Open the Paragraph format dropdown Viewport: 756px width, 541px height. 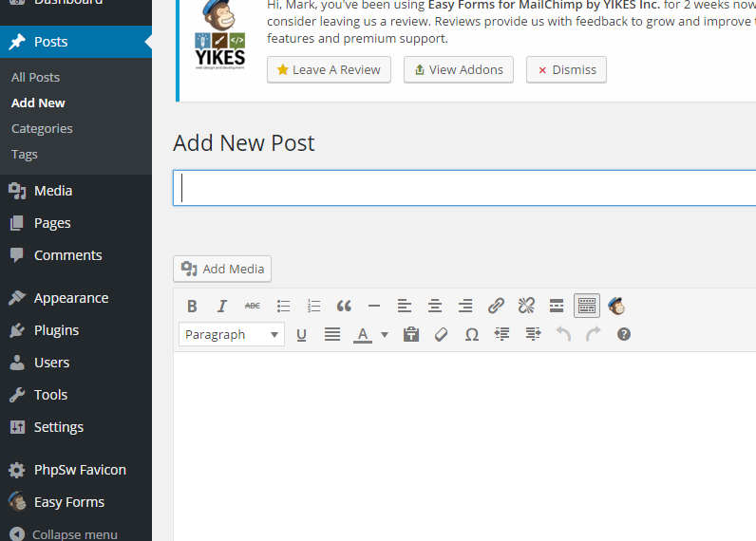(x=232, y=334)
